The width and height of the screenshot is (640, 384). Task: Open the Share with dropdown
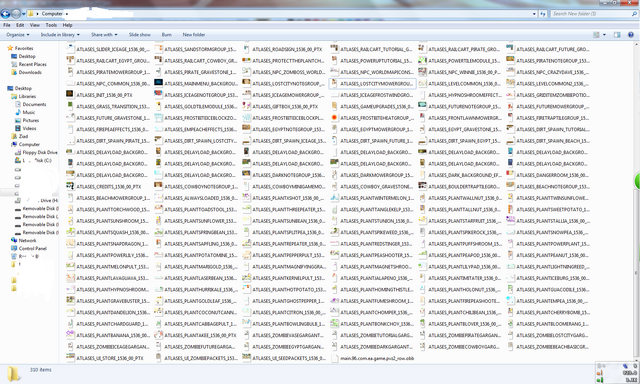(104, 35)
